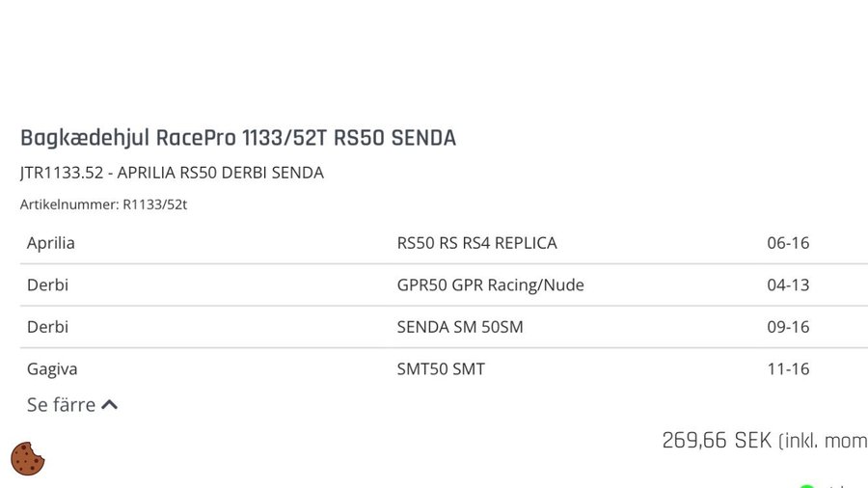Screen dimensions: 868x488
Task: Select the Artikelnummer R1133/52t text
Action: [103, 204]
